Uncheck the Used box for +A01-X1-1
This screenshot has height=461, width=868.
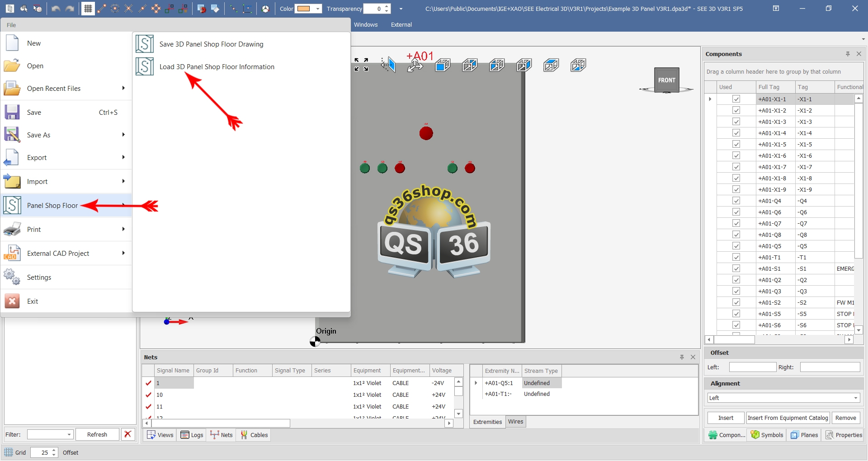coord(736,99)
